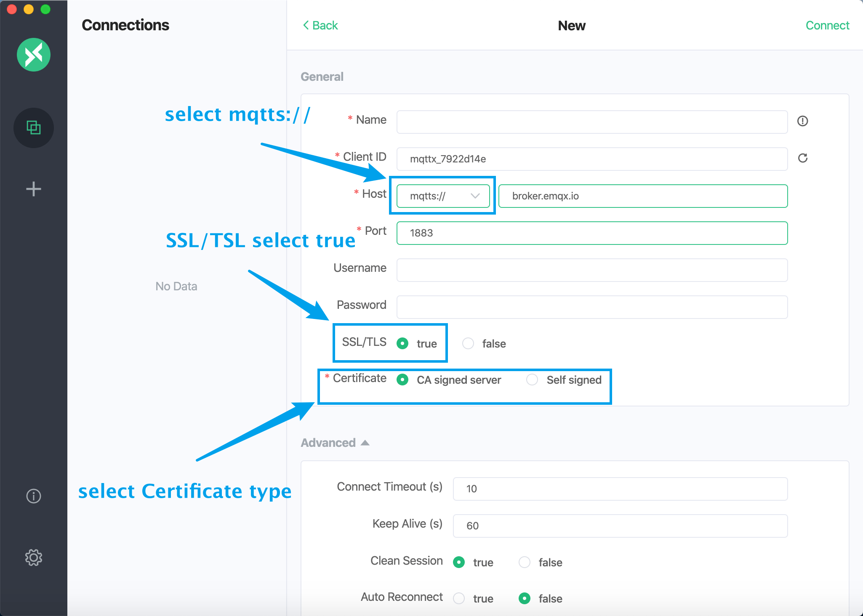Open the info/about icon in the sidebar
Image resolution: width=863 pixels, height=616 pixels.
[x=34, y=496]
